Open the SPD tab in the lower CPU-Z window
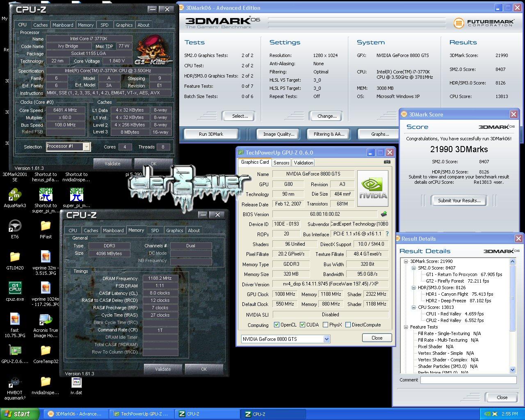The width and height of the screenshot is (525, 420). coord(155,231)
